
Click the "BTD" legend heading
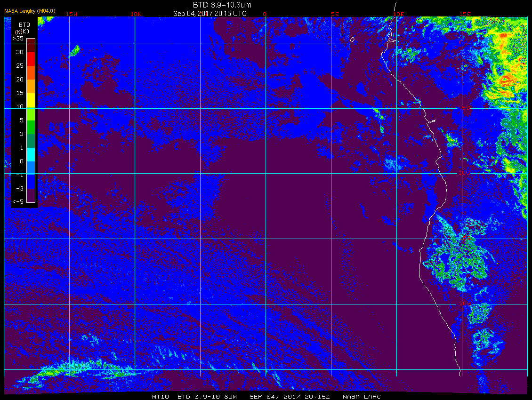coord(24,25)
